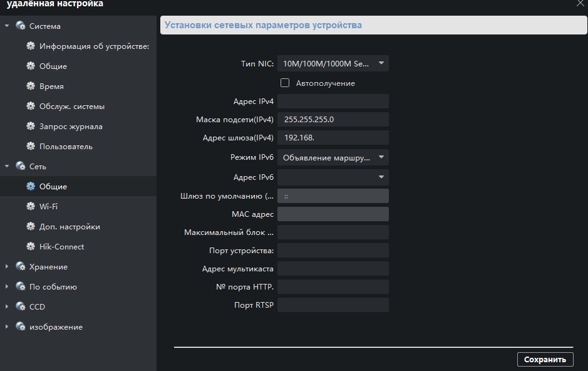Screen dimensions: 588x371
Task: Click the gear icon beside Wi-Fi
Action: tap(30, 207)
